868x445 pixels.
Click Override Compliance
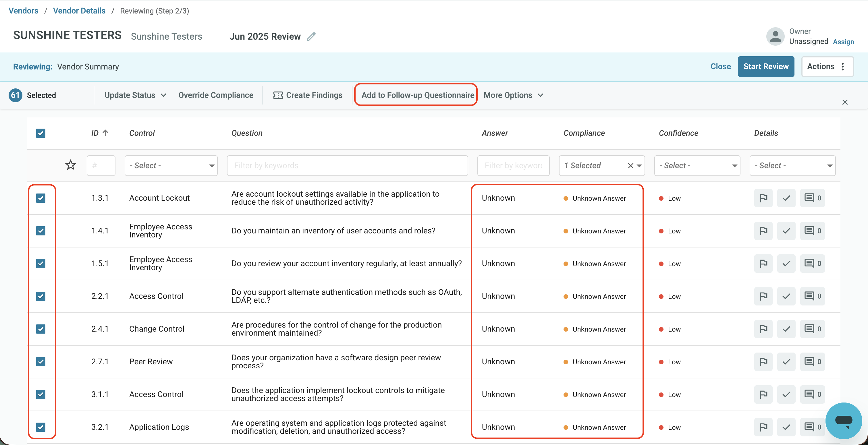[x=216, y=95]
